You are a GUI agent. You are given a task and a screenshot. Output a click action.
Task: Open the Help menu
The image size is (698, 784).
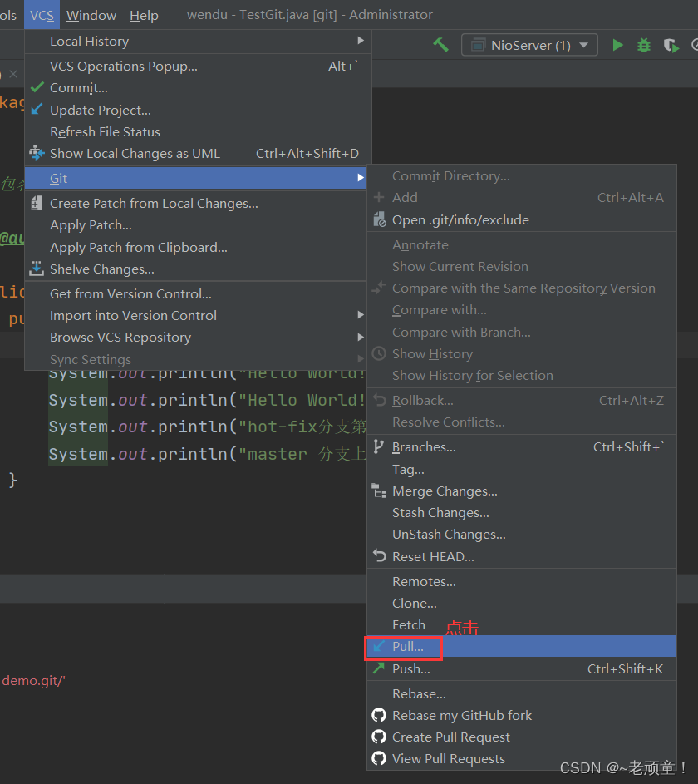click(144, 15)
